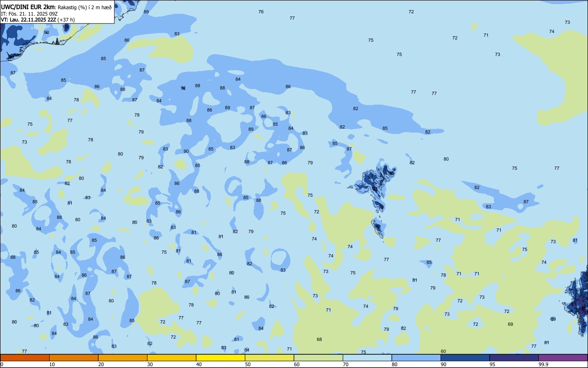Click the legend tick label '40'
Image resolution: width=588 pixels, height=368 pixels.
[198, 364]
